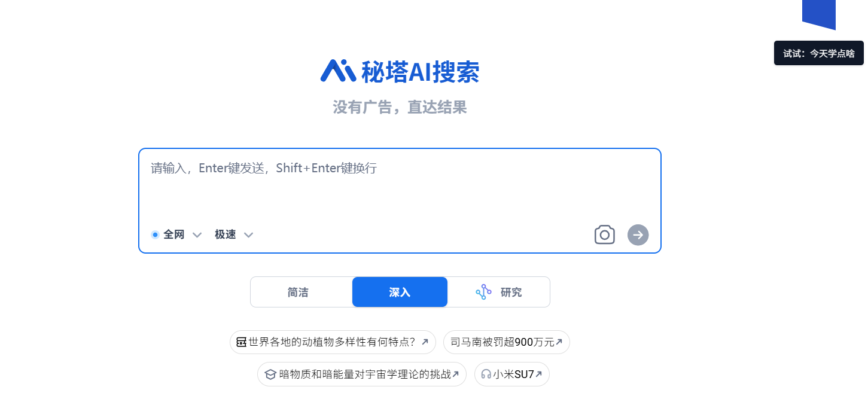Focus the search query input box

(400, 185)
